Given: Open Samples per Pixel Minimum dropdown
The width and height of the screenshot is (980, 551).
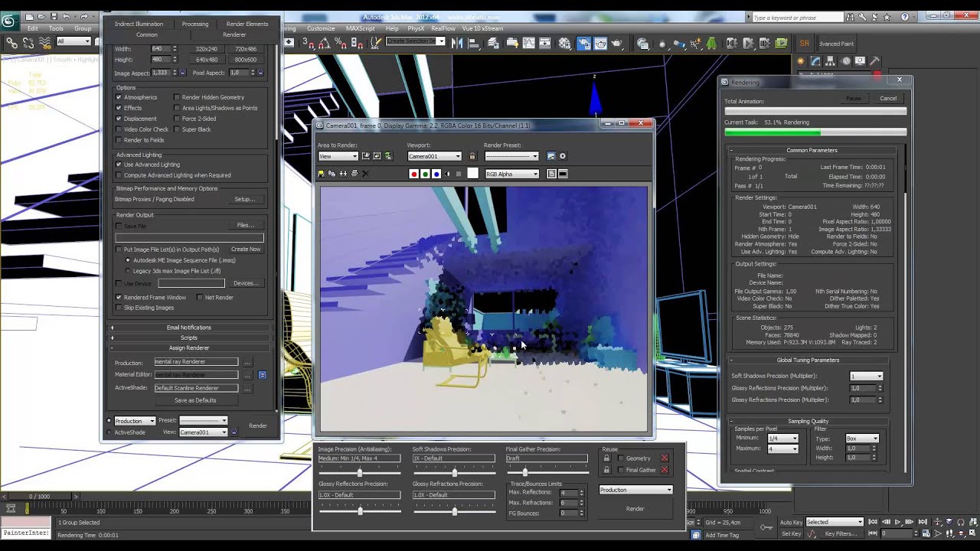Looking at the screenshot, I should point(783,439).
